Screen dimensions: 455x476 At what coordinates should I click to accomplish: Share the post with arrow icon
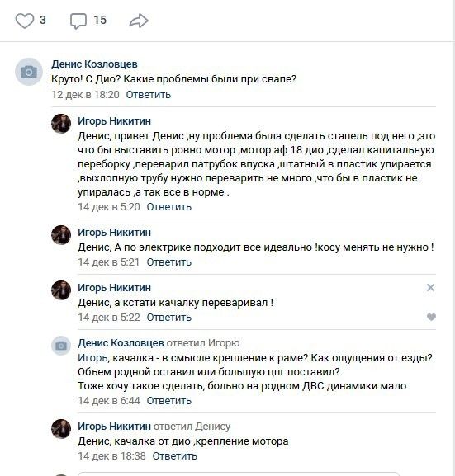[x=139, y=21]
